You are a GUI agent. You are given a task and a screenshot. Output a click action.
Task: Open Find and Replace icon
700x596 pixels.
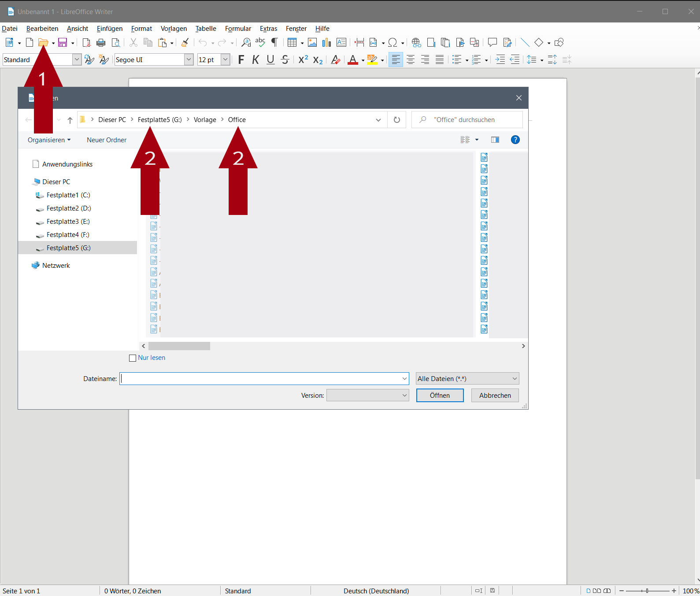[x=246, y=42]
